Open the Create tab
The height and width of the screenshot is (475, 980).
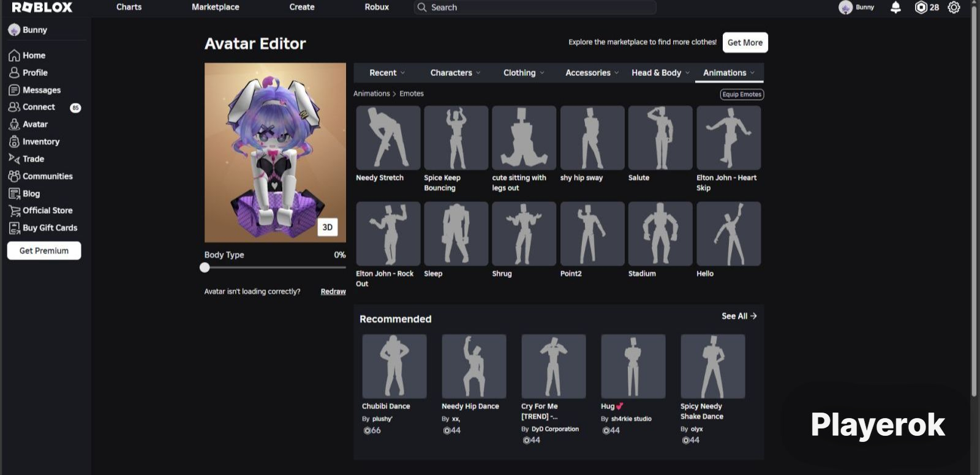[302, 7]
